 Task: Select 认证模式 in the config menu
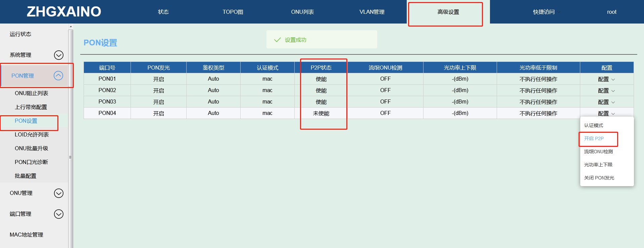click(x=593, y=125)
